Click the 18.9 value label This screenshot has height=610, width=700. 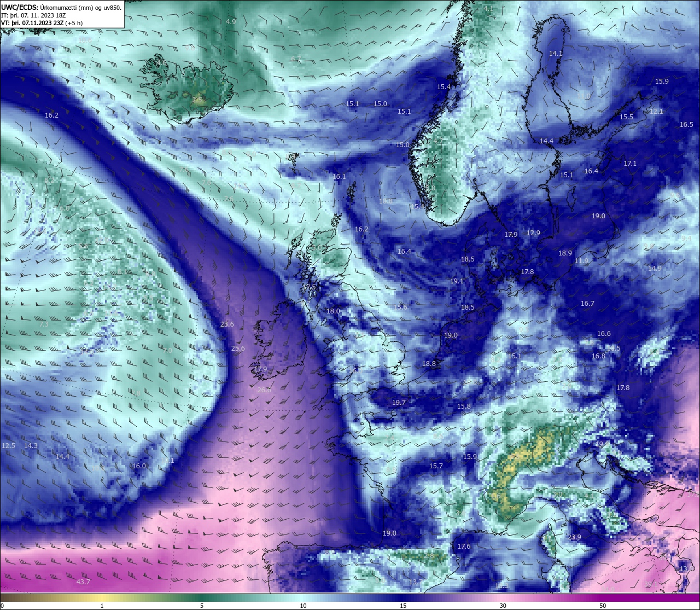tap(565, 253)
